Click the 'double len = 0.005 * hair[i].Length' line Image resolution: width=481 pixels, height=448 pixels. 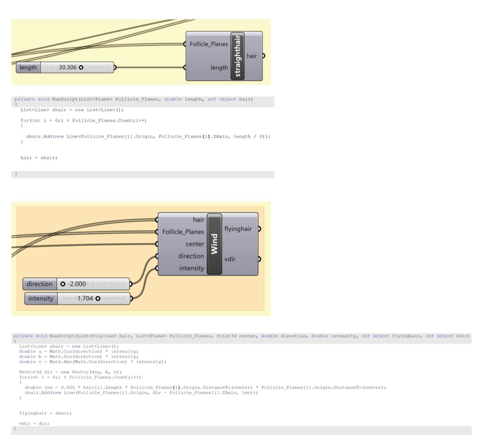click(205, 388)
